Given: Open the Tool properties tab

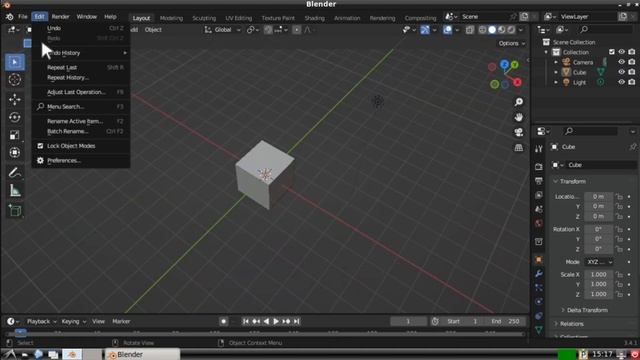Looking at the screenshot, I should coord(539,149).
